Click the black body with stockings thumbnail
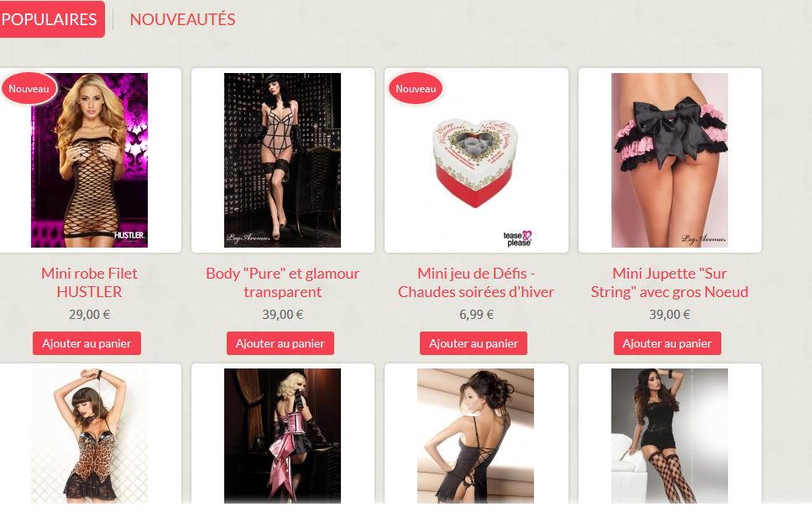This screenshot has height=512, width=812. tap(669, 436)
